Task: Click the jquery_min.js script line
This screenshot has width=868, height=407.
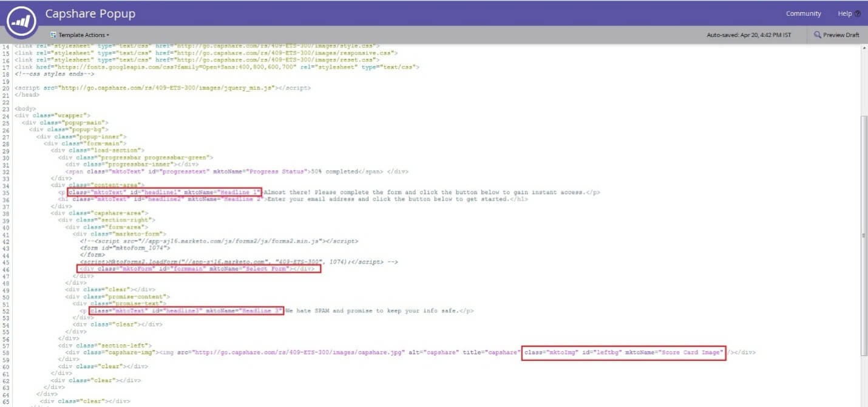Action: 163,88
